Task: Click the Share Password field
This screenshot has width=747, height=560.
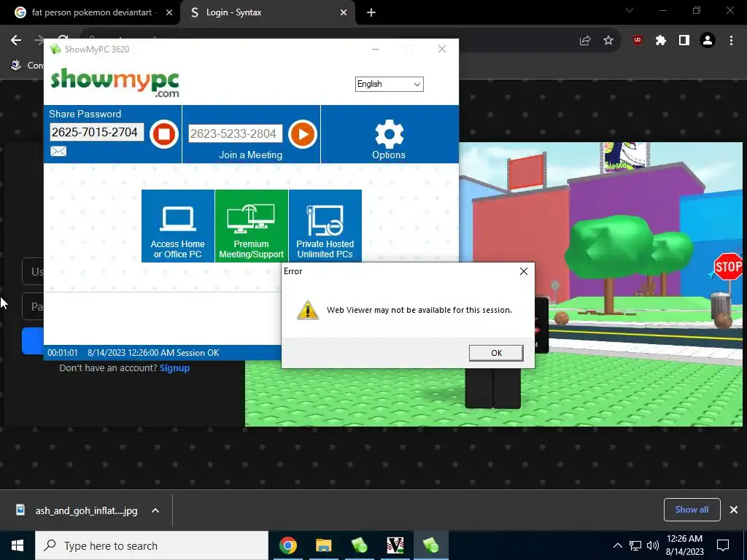Action: (x=97, y=132)
